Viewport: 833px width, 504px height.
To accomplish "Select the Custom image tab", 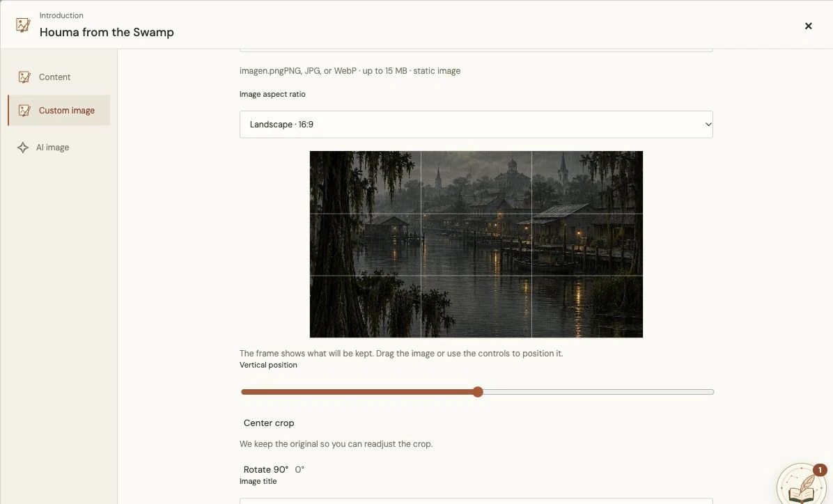I will (59, 111).
